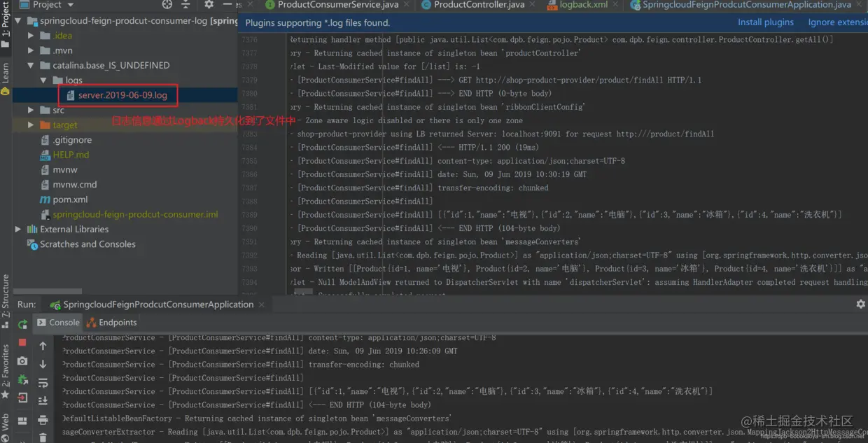Screen dimensions: 868x443
Task: Close the ProductConsumerService.java tab
Action: pos(407,5)
